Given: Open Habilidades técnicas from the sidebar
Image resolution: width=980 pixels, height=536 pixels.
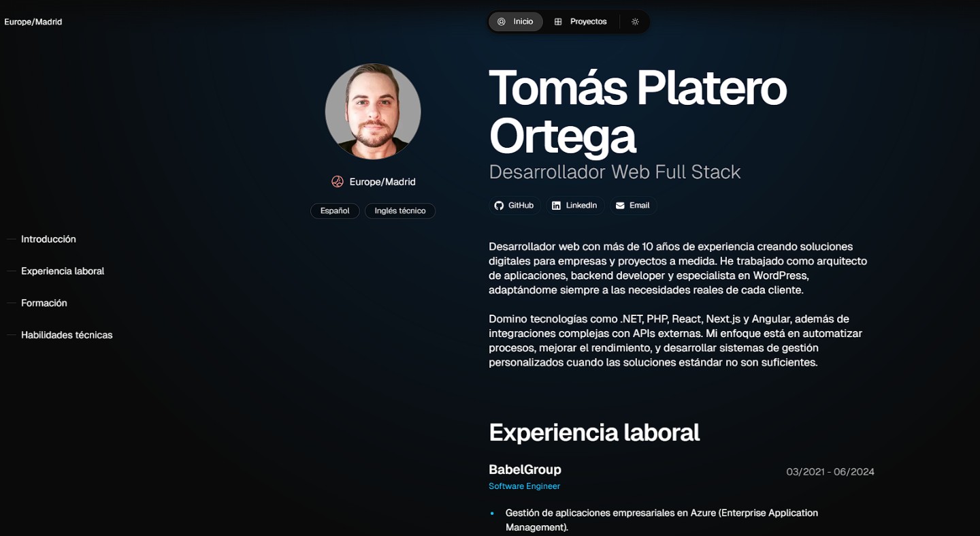Looking at the screenshot, I should (66, 334).
